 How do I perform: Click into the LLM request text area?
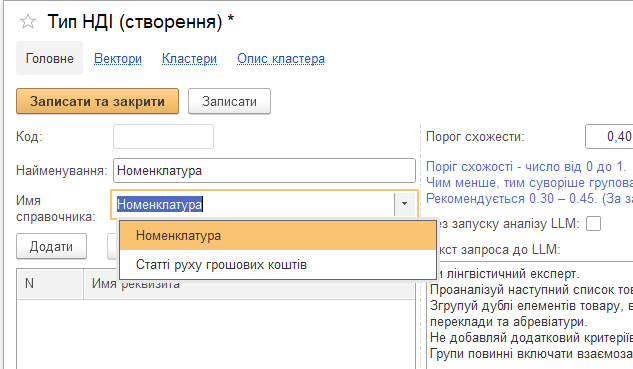530,315
